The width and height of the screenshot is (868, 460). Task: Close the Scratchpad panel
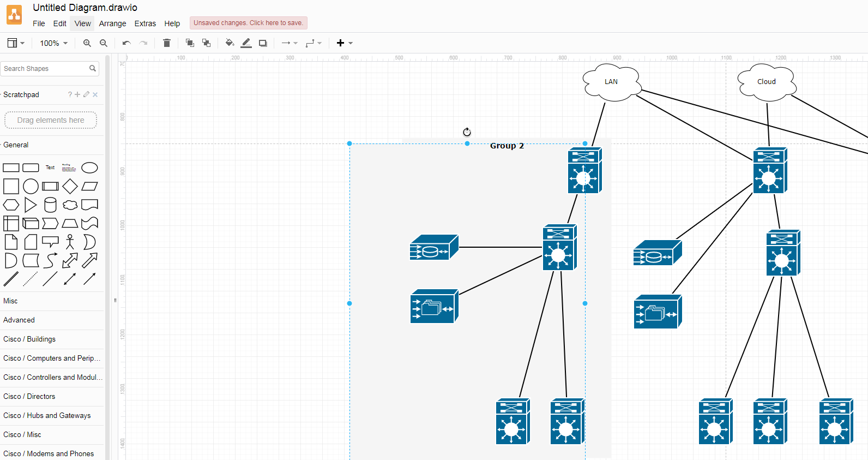(95, 94)
